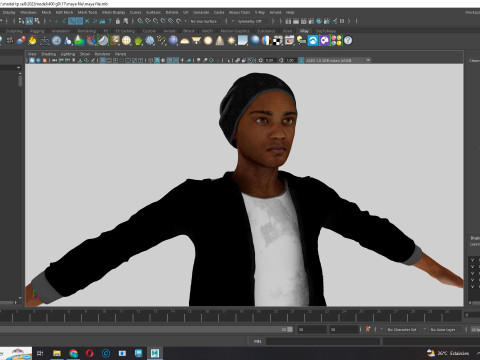Select the V-Ray sphere light shelf icon
Image resolution: width=480 pixels, height=360 pixels.
click(208, 41)
